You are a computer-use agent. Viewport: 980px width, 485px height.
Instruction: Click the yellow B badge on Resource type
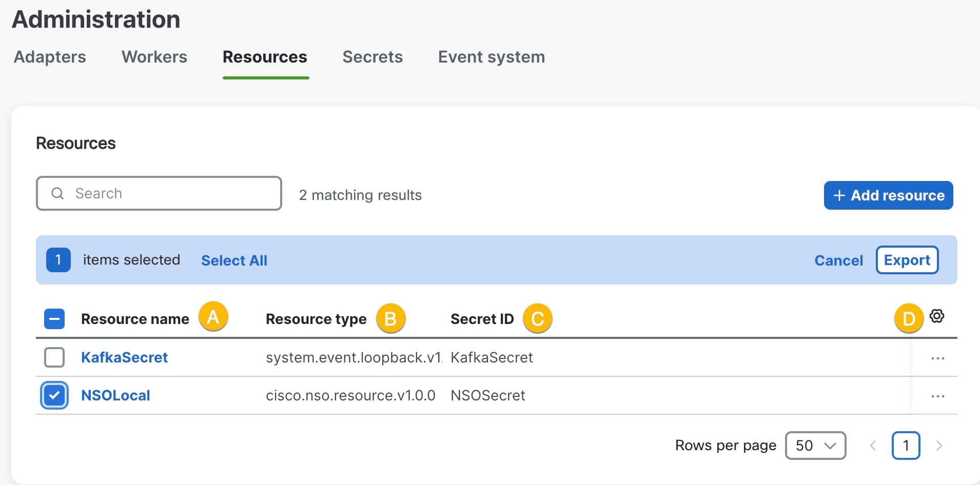390,318
